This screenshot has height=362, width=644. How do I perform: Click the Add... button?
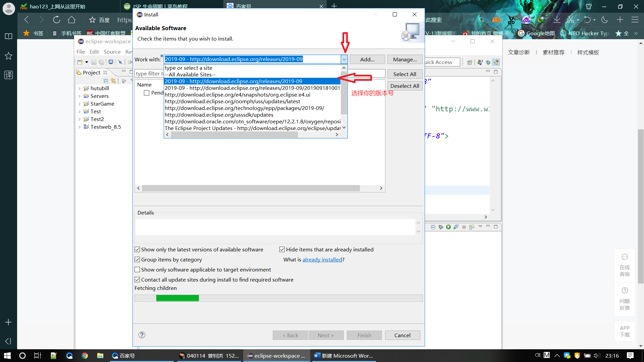[367, 59]
